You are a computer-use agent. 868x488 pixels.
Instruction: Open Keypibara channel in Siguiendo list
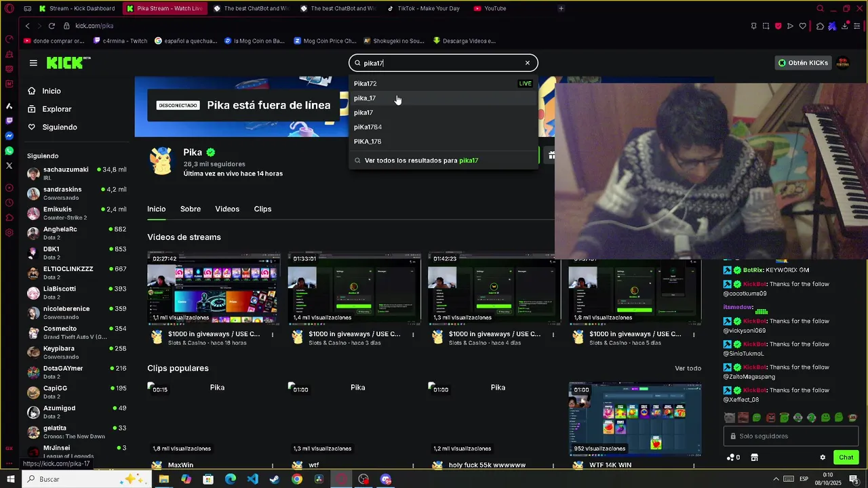(77, 352)
